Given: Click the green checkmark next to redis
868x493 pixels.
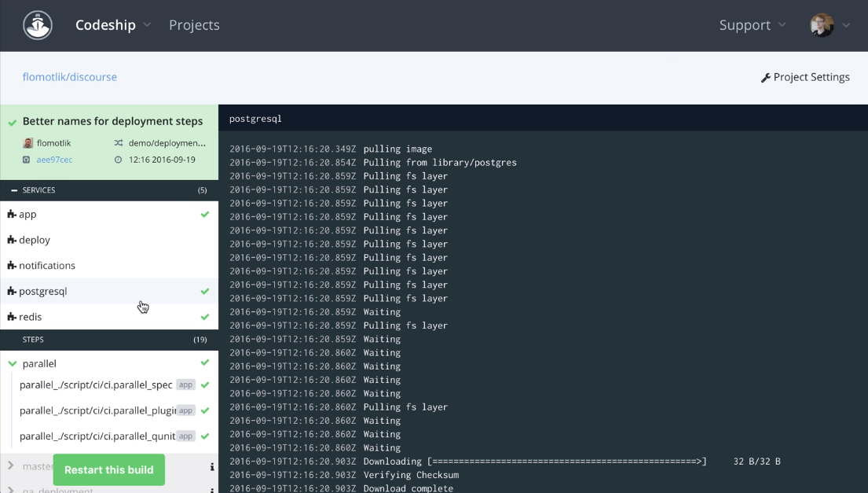Looking at the screenshot, I should click(205, 316).
